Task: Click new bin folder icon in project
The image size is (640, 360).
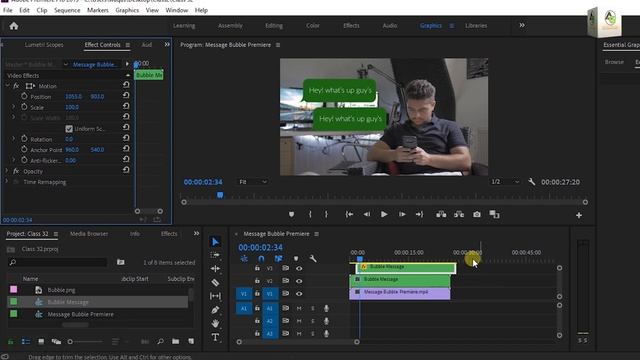Action: (176, 341)
